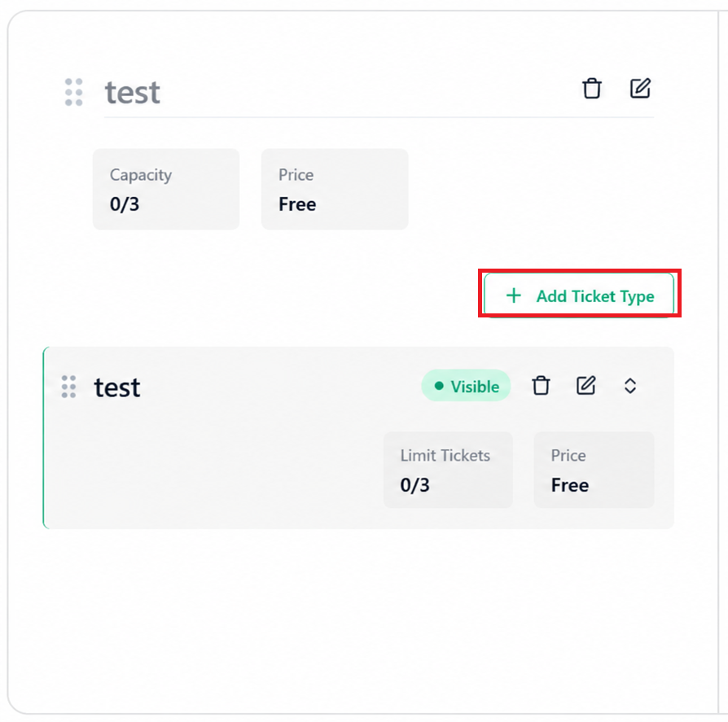Delete the test ticket type row
This screenshot has width=728, height=722.
point(541,386)
